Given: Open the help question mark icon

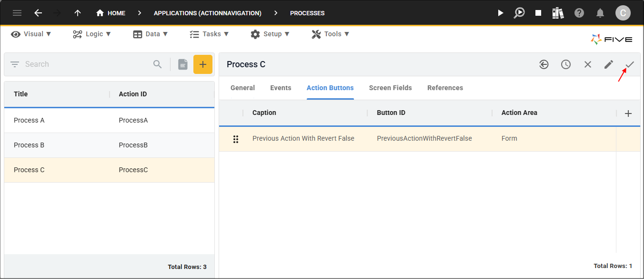Looking at the screenshot, I should 579,13.
